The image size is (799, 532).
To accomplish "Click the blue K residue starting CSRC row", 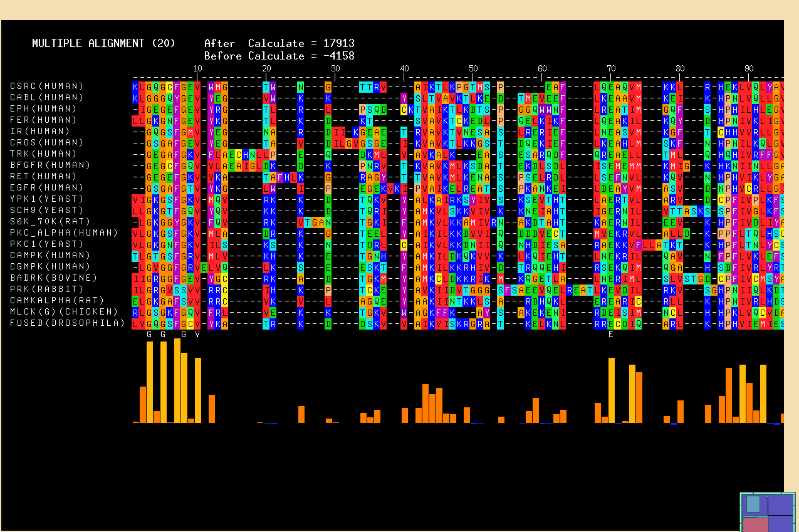I will point(135,86).
